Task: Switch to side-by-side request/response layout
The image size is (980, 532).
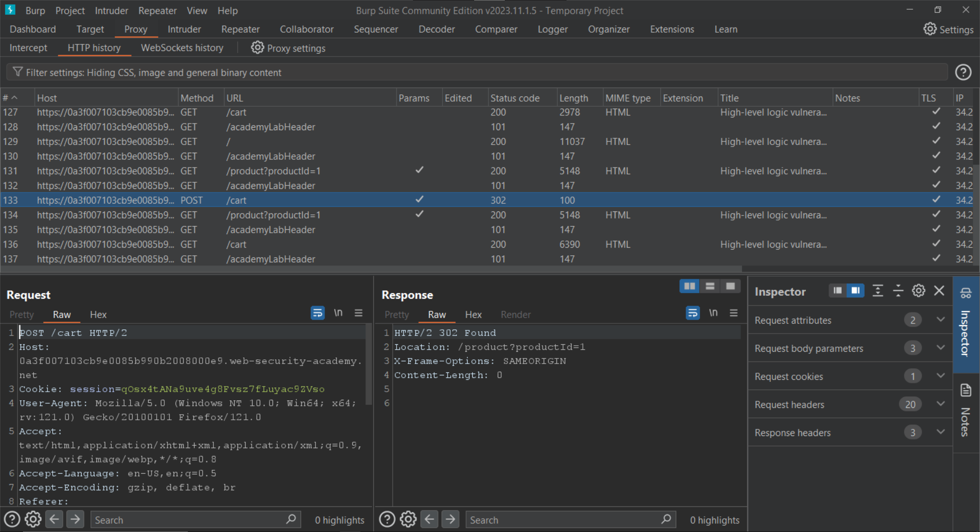Action: point(689,286)
